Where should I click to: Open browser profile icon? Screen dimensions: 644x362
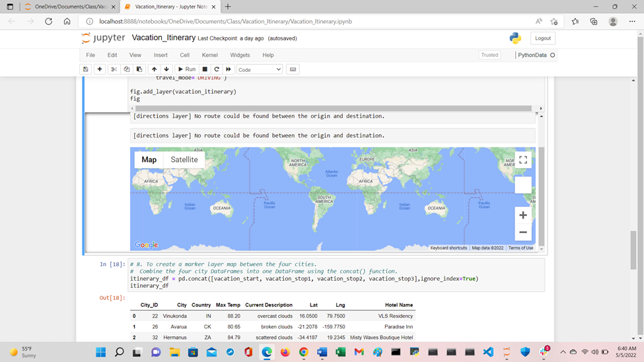pyautogui.click(x=613, y=21)
